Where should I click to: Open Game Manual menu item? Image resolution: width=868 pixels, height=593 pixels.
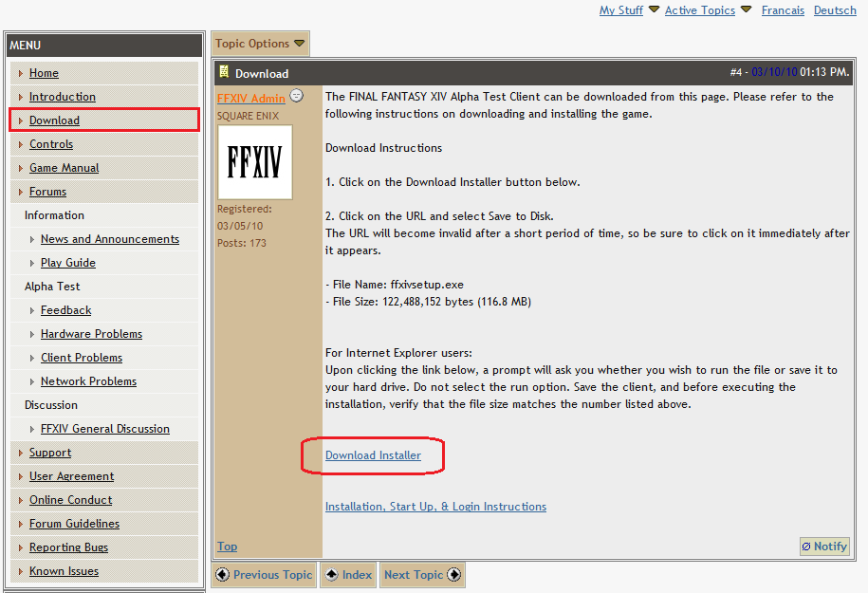click(x=64, y=168)
